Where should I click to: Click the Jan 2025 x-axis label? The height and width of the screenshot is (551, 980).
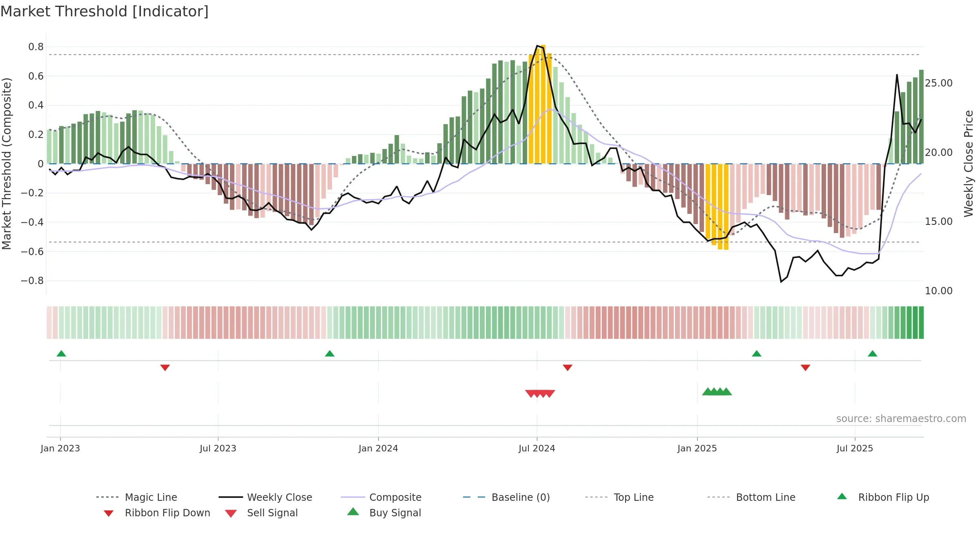click(x=697, y=448)
